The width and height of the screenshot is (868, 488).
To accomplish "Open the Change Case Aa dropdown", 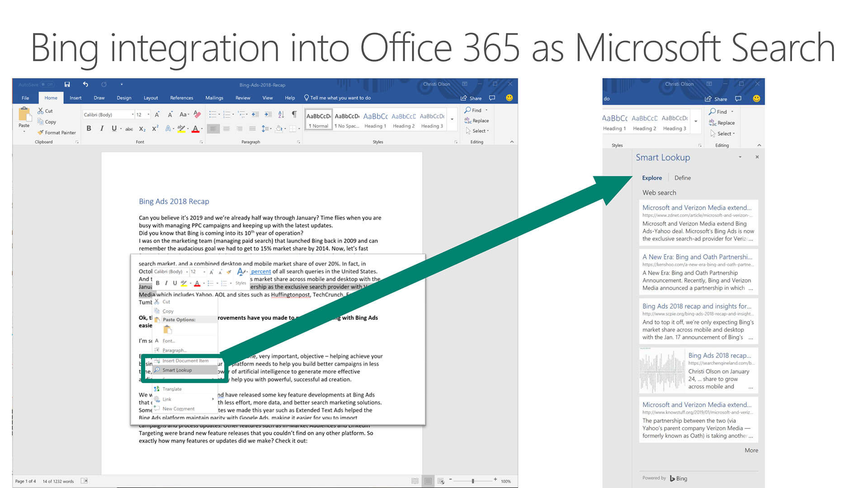I will [x=184, y=115].
